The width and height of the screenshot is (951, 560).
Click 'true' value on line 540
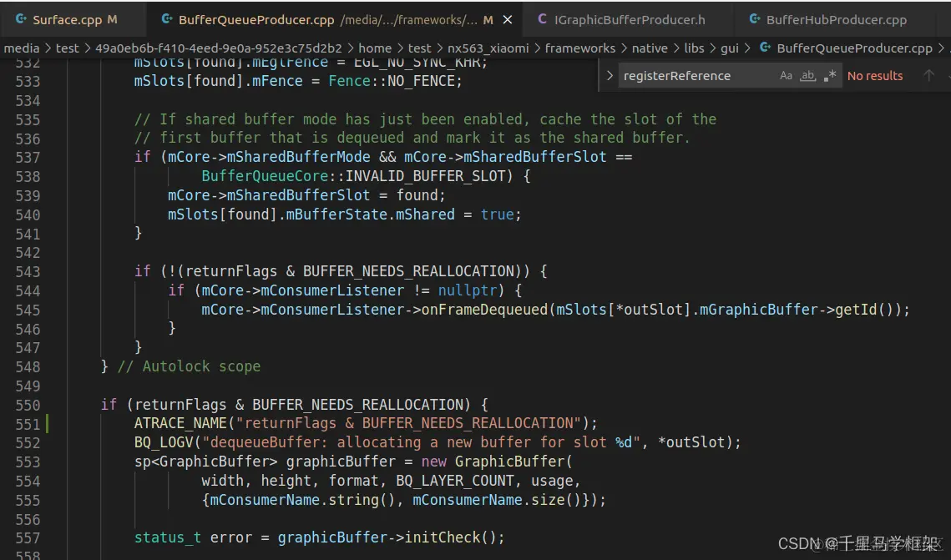498,214
